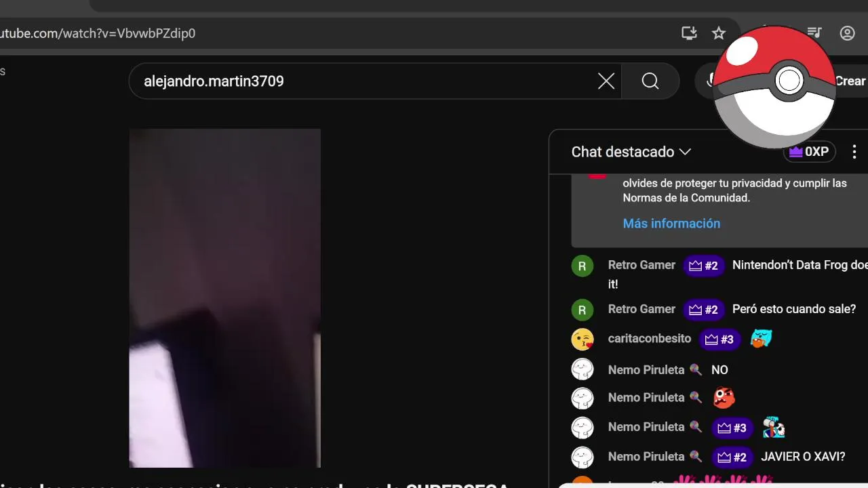Viewport: 868px width, 488px height.
Task: Click the magnifying glass search button
Action: click(x=650, y=81)
